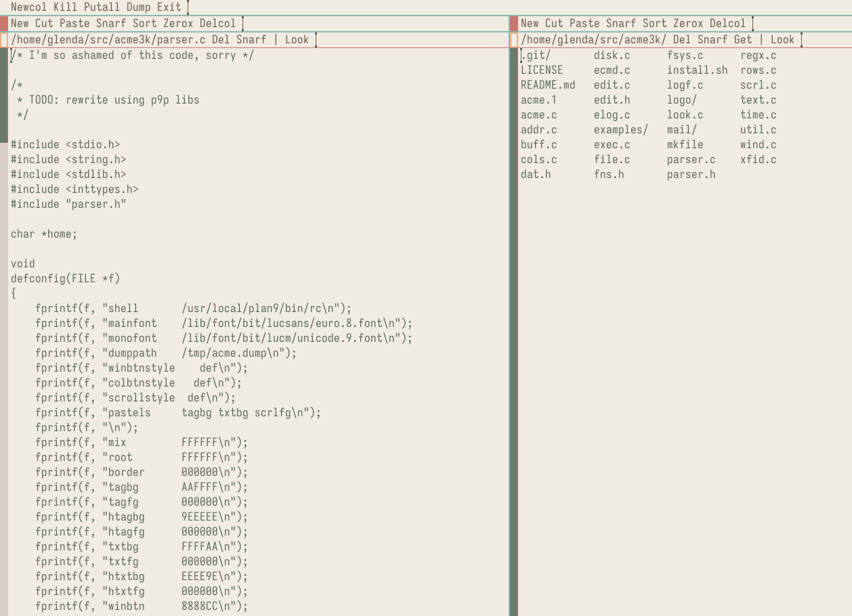The image size is (852, 616).
Task: Click the acme.c file entry
Action: [539, 115]
